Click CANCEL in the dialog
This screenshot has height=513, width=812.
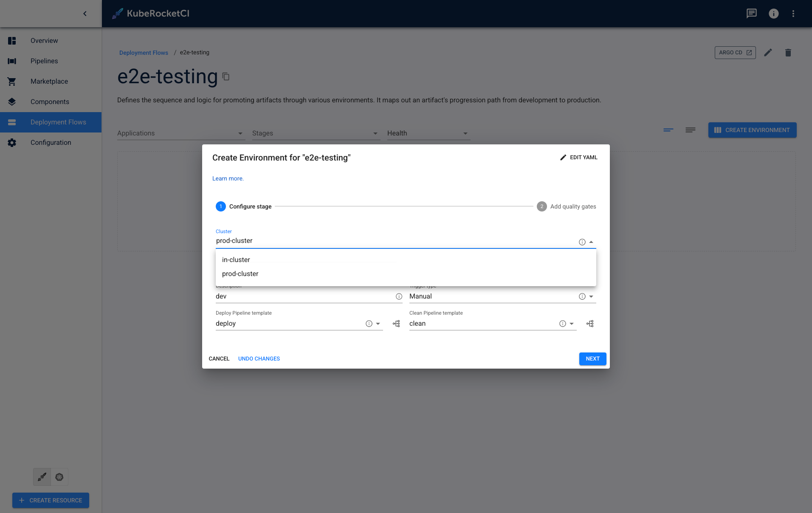(x=219, y=359)
